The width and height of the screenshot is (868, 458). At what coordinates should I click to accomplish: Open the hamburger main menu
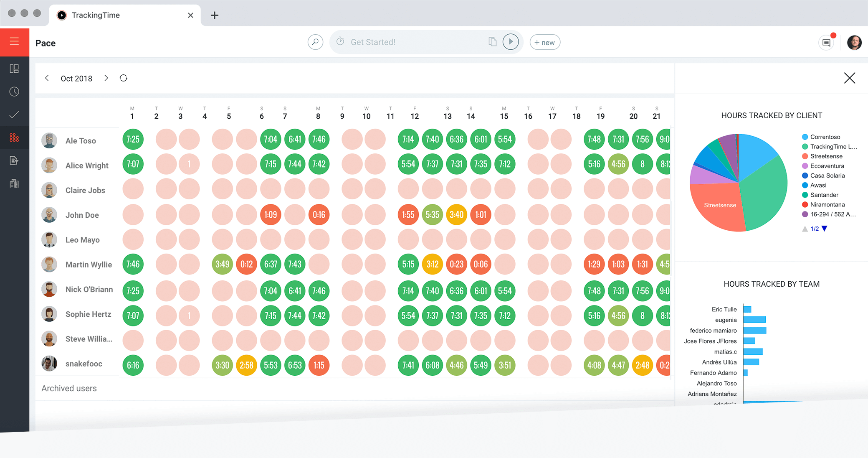[14, 42]
